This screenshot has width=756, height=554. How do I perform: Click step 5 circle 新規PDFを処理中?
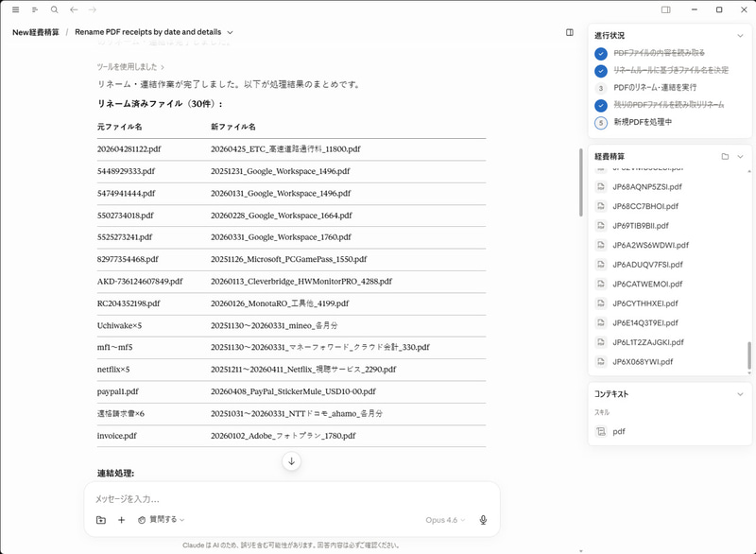pos(601,123)
